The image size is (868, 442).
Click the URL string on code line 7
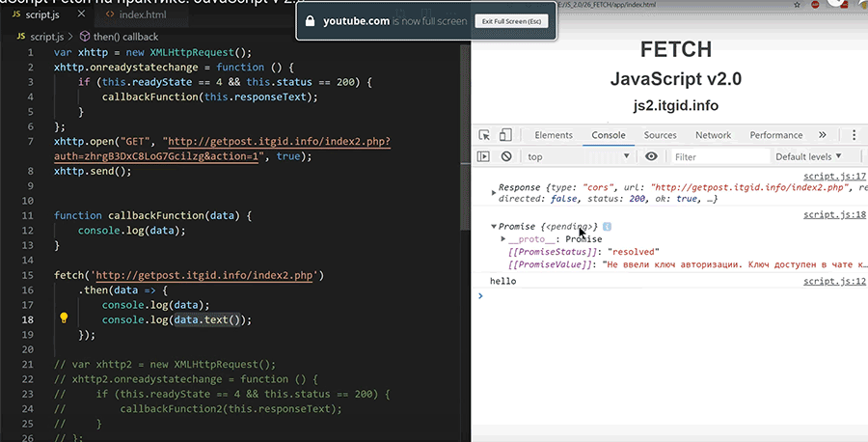point(222,149)
